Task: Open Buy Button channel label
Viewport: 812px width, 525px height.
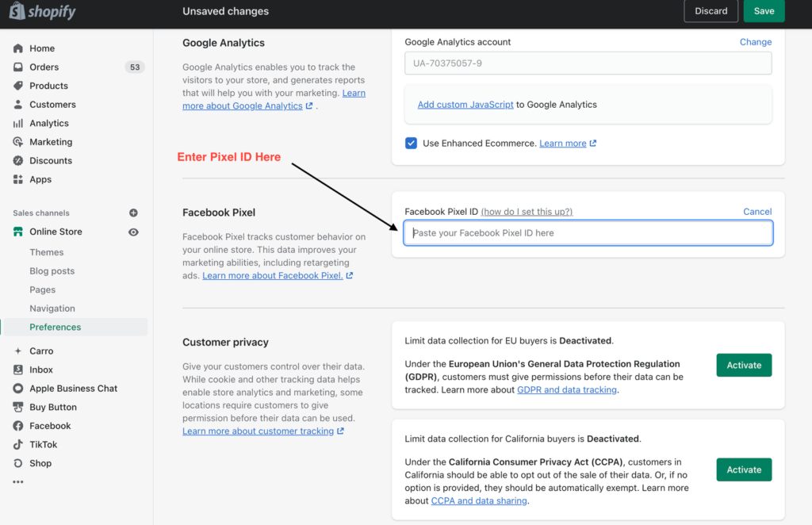Action: tap(53, 407)
